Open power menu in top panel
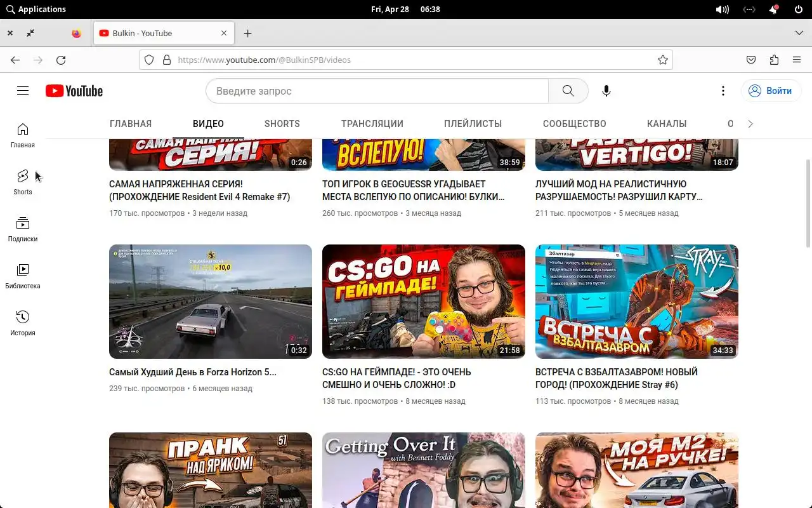 click(x=799, y=10)
